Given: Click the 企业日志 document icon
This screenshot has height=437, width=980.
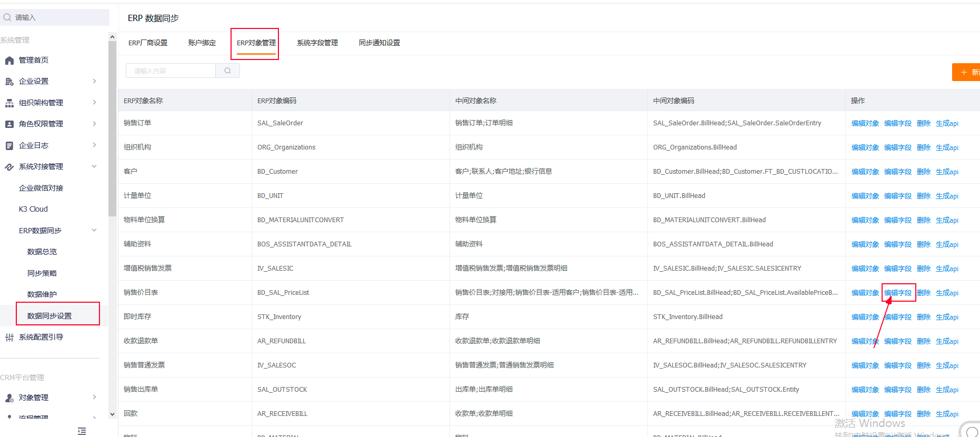Looking at the screenshot, I should point(9,146).
